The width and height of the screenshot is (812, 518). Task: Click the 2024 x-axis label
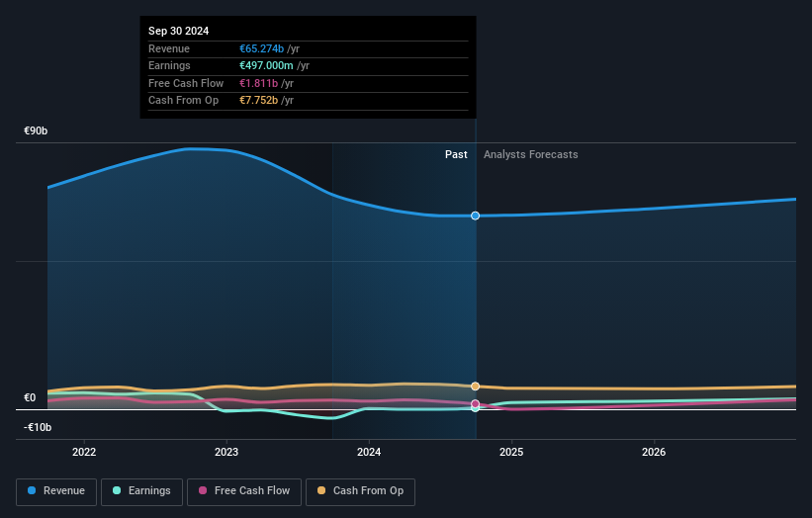pyautogui.click(x=369, y=453)
